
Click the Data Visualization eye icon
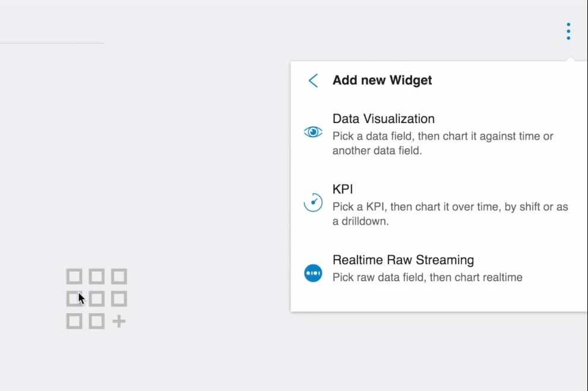313,132
